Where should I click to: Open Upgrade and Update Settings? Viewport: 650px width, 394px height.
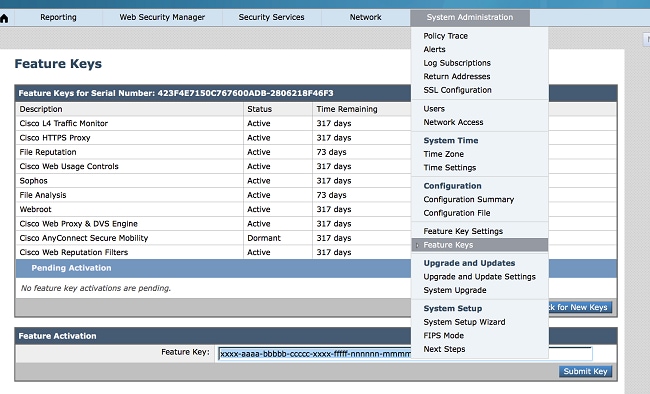click(480, 277)
